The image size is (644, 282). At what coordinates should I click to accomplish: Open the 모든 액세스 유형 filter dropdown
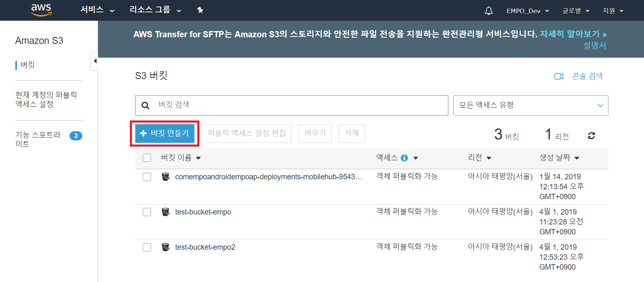[x=531, y=105]
